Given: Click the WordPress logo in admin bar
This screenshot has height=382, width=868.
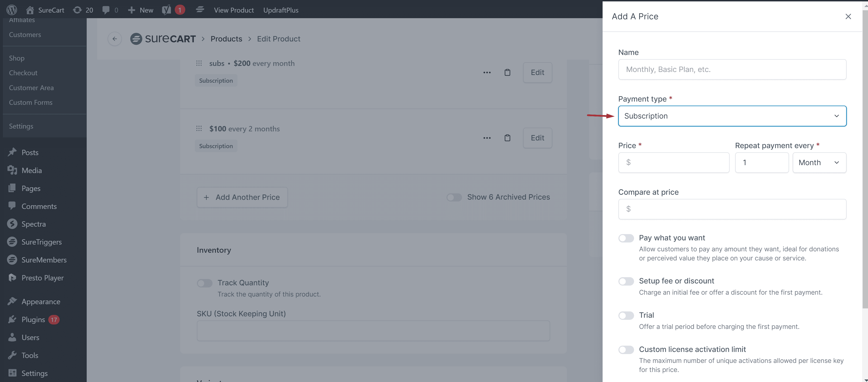Looking at the screenshot, I should [x=11, y=10].
